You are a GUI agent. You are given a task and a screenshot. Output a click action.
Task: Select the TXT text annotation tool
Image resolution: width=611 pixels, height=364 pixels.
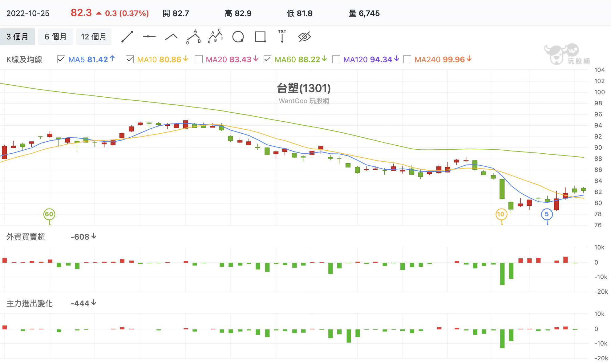(x=282, y=36)
